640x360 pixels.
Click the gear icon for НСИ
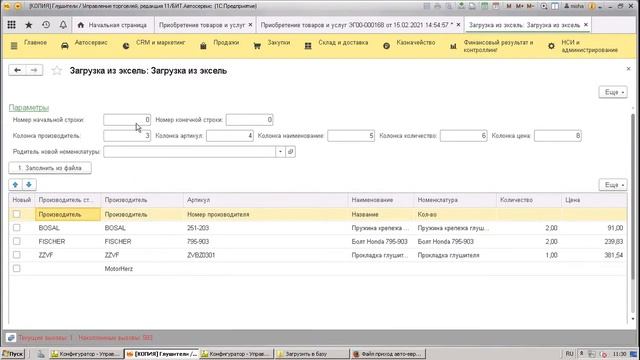(x=551, y=46)
